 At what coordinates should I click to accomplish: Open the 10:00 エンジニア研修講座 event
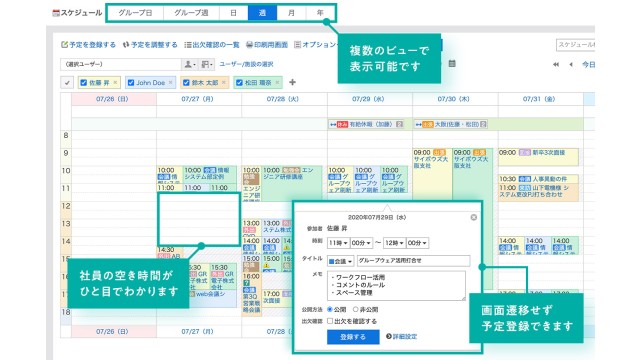292,183
